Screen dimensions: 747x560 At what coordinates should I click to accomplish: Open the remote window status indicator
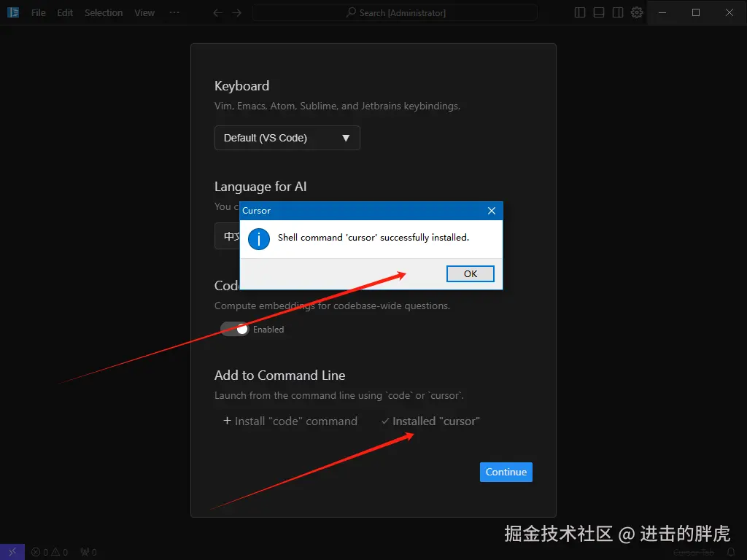[12, 552]
